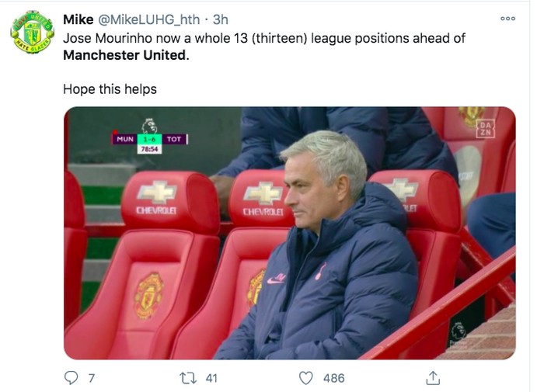The width and height of the screenshot is (544, 392).
Task: Click the display name "Mike"
Action: 78,19
